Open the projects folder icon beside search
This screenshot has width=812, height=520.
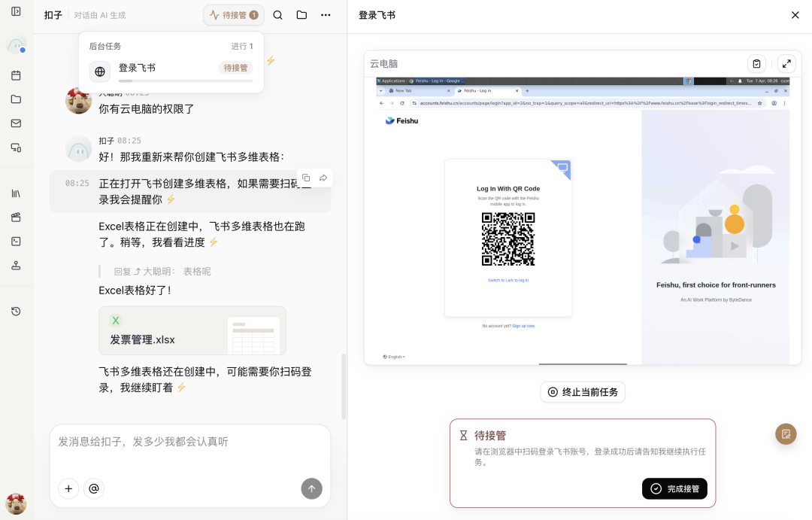pyautogui.click(x=301, y=14)
